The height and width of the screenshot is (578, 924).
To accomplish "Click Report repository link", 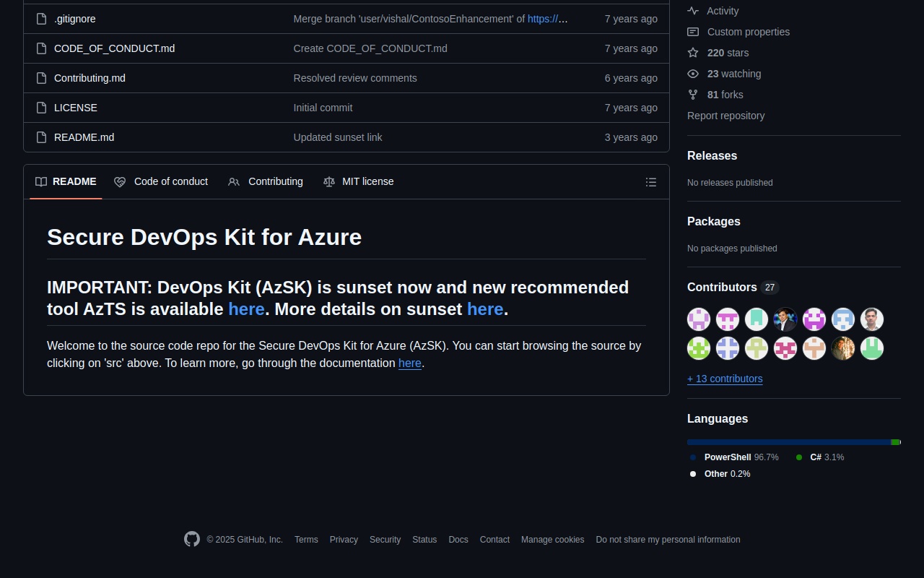I will tap(725, 116).
